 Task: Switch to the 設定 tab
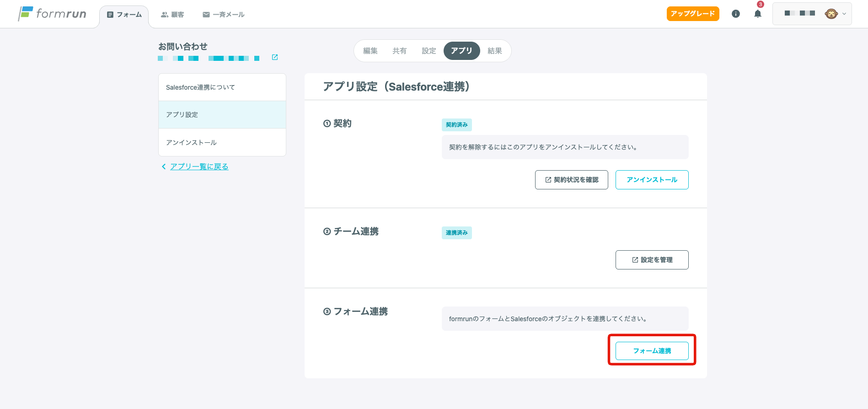tap(429, 51)
